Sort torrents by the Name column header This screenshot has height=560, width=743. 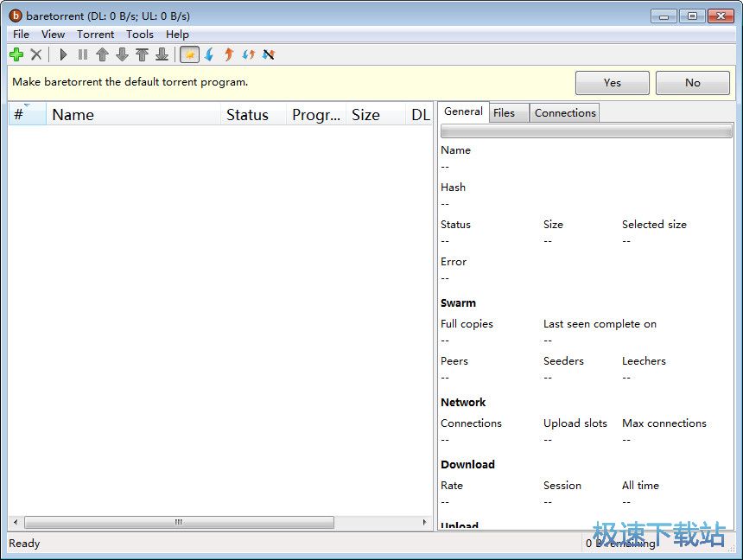tap(73, 114)
